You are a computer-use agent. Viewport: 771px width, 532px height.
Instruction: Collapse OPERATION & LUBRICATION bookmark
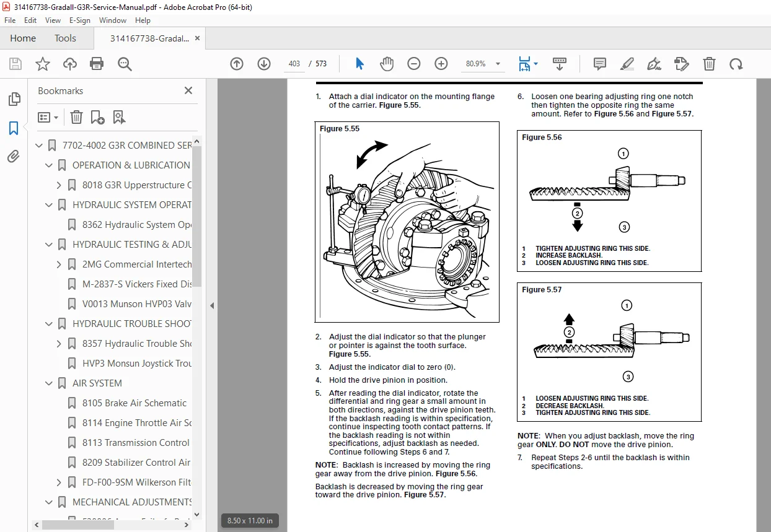(x=50, y=165)
